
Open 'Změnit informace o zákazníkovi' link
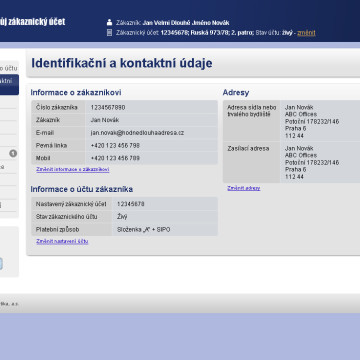pyautogui.click(x=73, y=169)
